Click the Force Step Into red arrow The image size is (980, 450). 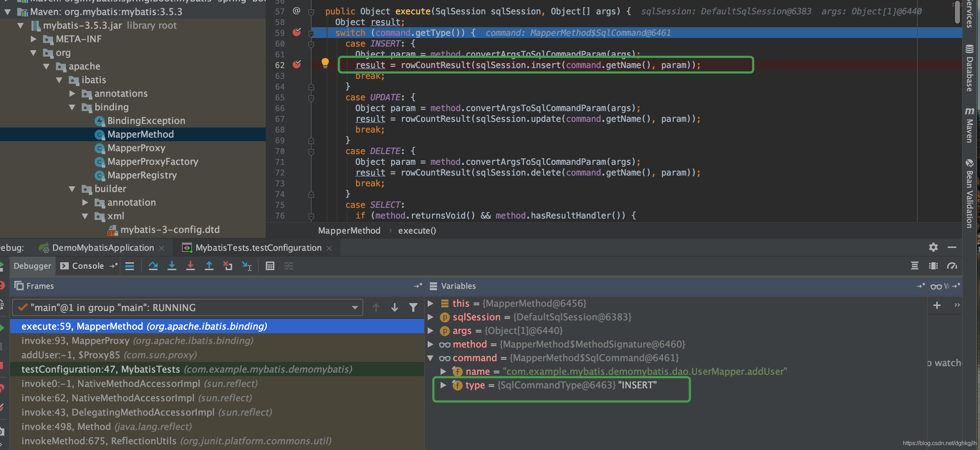191,266
